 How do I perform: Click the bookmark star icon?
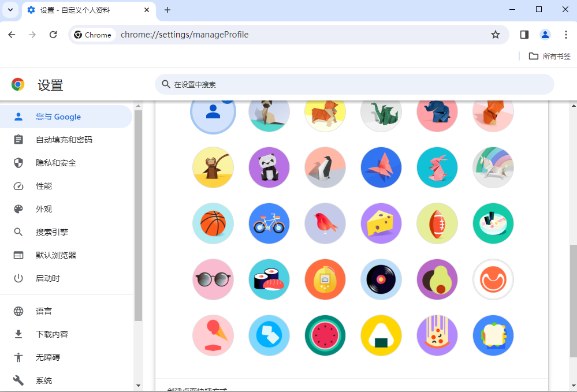point(496,35)
